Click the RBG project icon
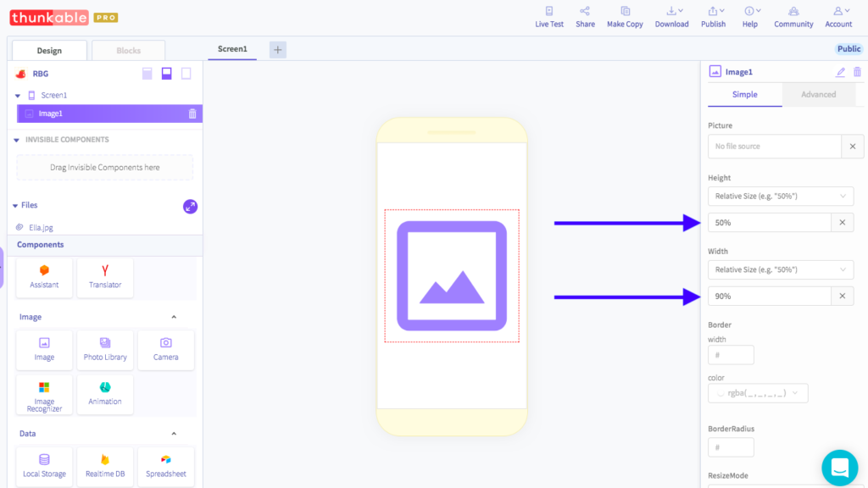868x488 pixels. pos(21,74)
